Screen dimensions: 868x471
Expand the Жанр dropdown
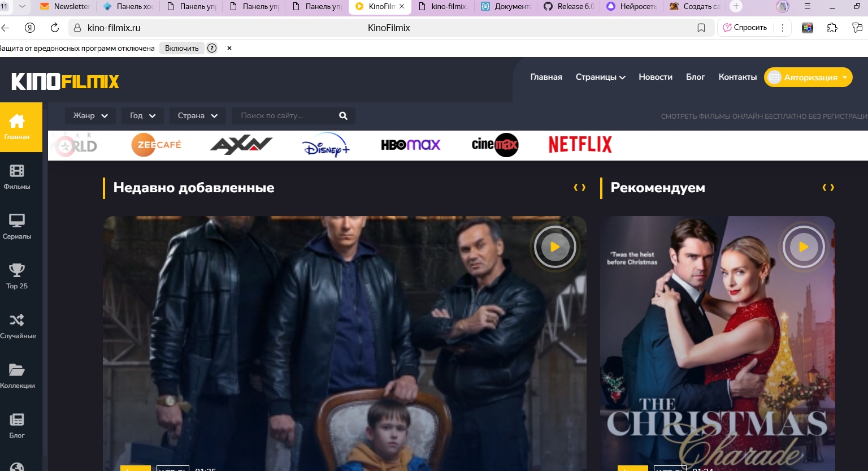pos(90,116)
